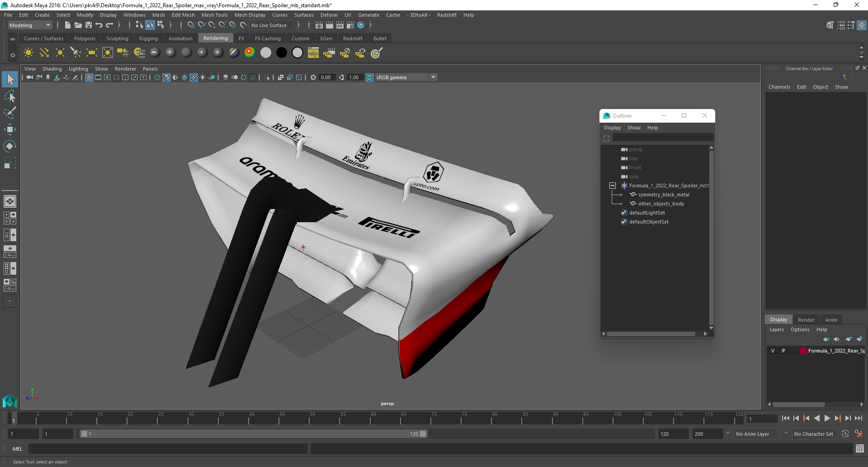Screen dimensions: 868x467
Task: Activate the Scale tool
Action: [10, 163]
